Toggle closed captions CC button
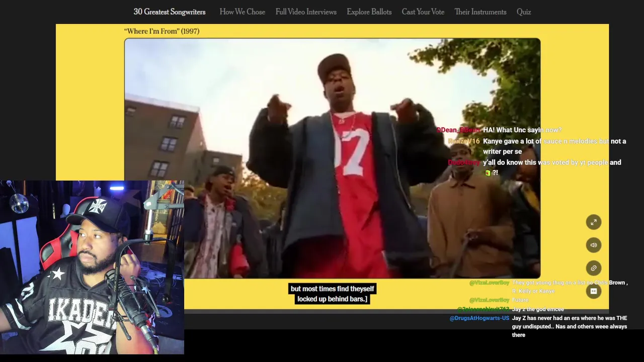Image resolution: width=644 pixels, height=362 pixels. click(x=594, y=291)
